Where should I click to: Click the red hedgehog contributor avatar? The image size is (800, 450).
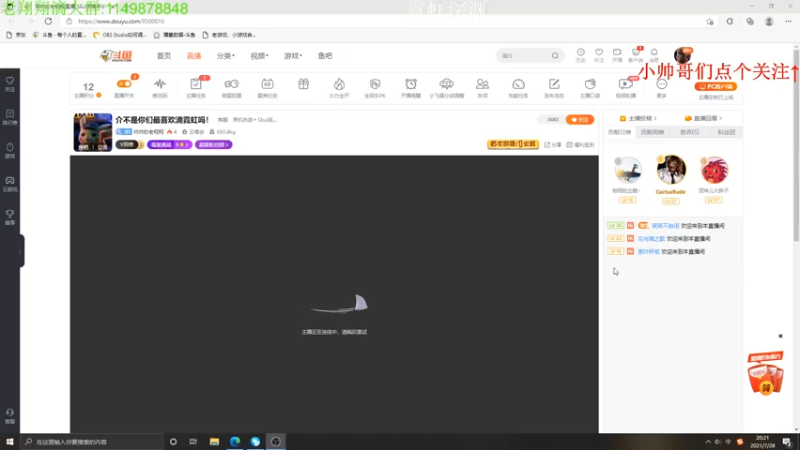(x=714, y=170)
